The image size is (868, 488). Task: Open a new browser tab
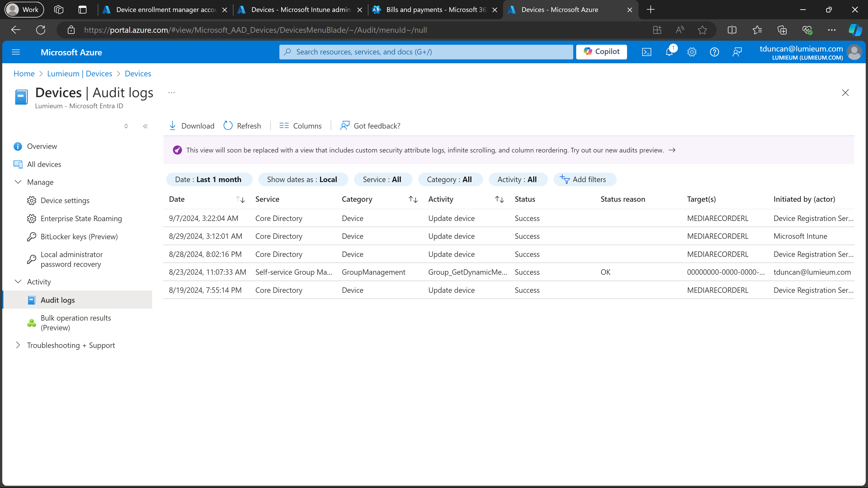651,10
